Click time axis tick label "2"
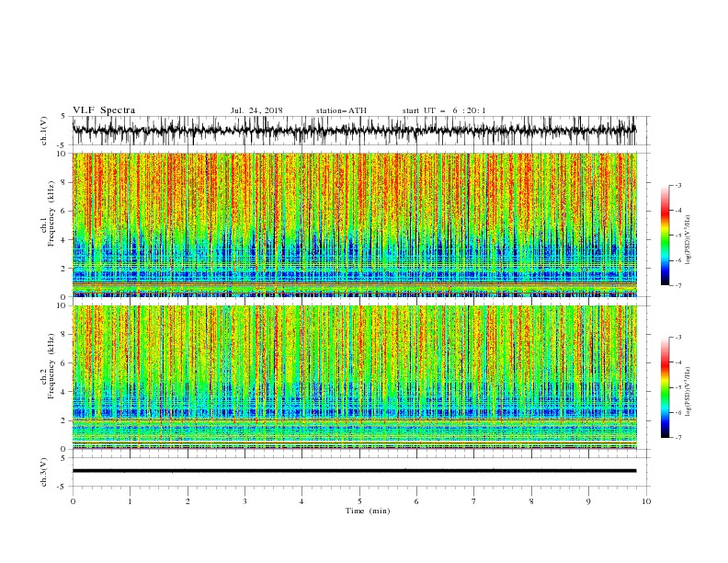 pos(188,501)
